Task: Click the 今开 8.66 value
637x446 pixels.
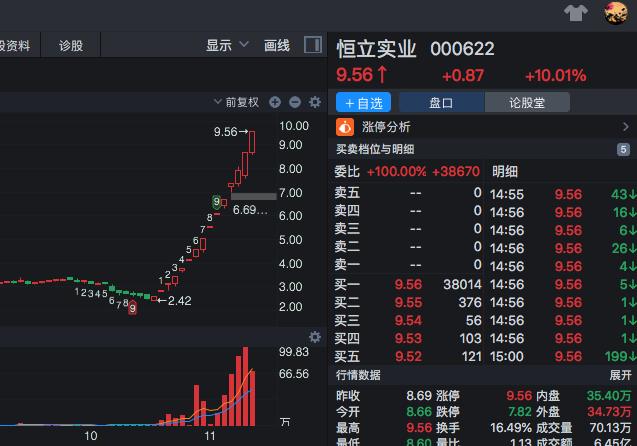Action: tap(419, 412)
